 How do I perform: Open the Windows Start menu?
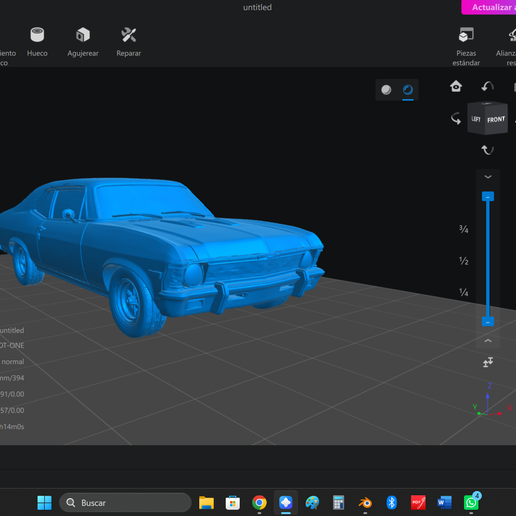[44, 503]
